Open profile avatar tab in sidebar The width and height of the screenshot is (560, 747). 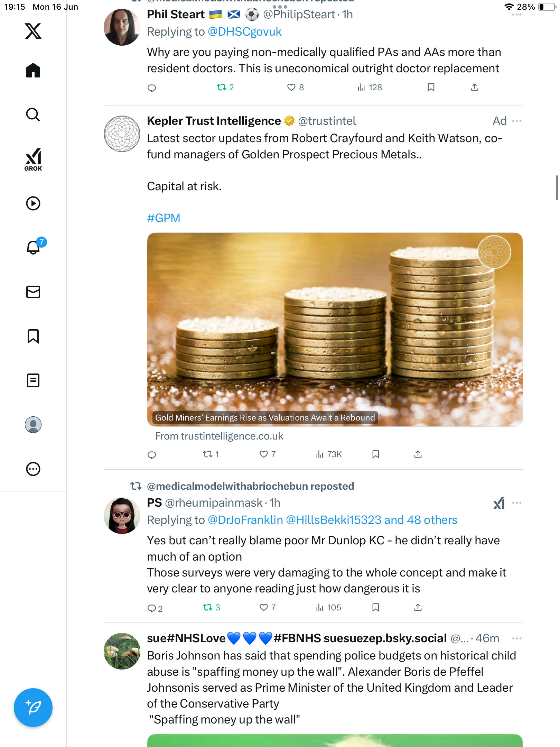coord(33,425)
